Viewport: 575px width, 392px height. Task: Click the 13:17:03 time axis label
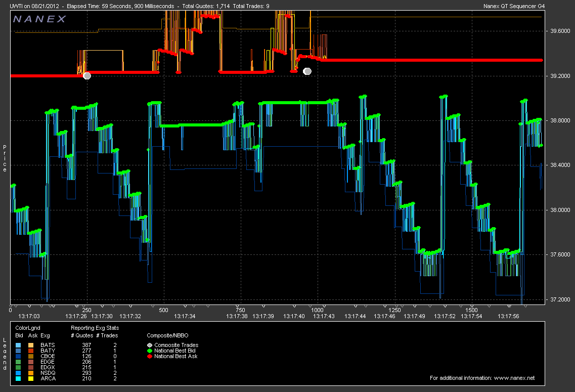[29, 316]
